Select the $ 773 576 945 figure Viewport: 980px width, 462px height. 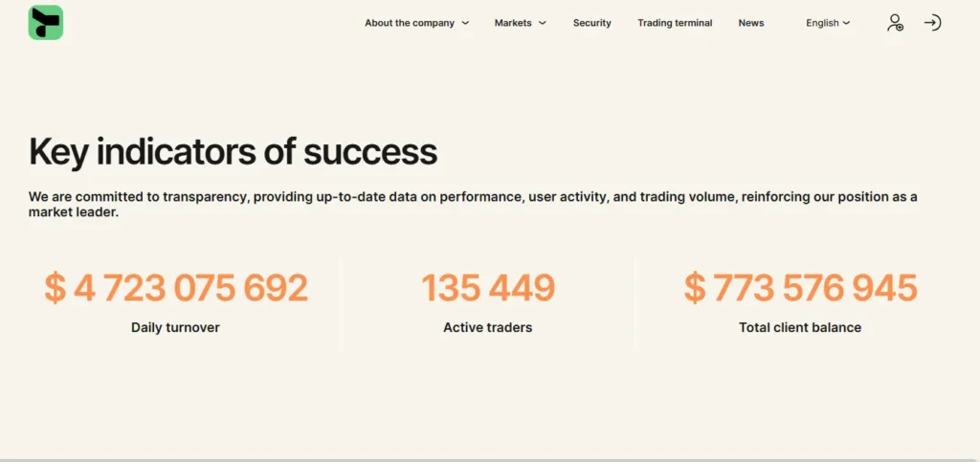pyautogui.click(x=800, y=288)
